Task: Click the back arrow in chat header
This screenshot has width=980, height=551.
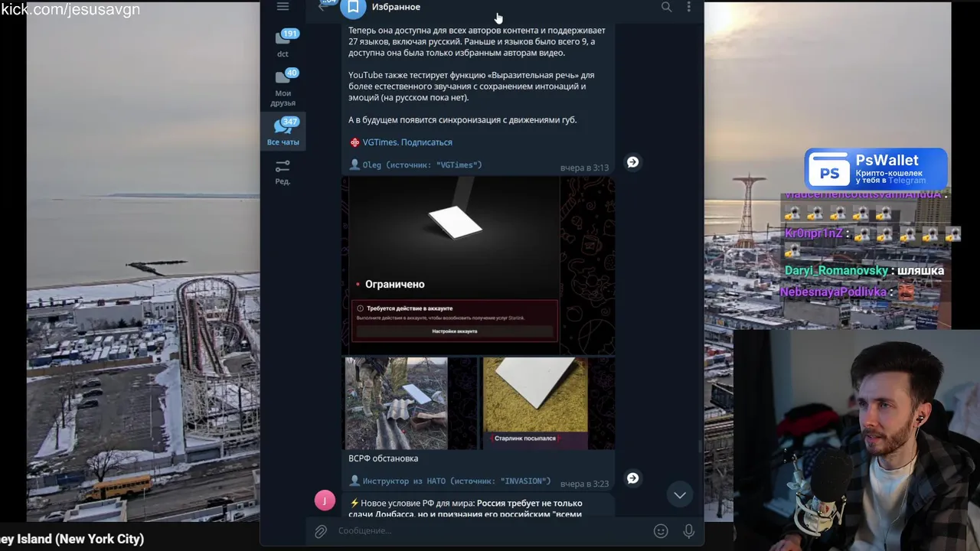Action: point(322,7)
